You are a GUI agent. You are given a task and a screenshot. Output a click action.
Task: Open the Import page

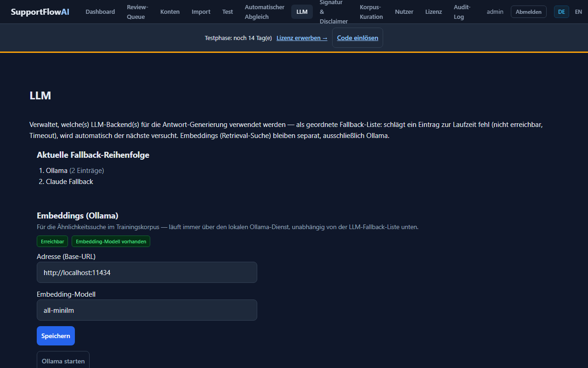[201, 12]
